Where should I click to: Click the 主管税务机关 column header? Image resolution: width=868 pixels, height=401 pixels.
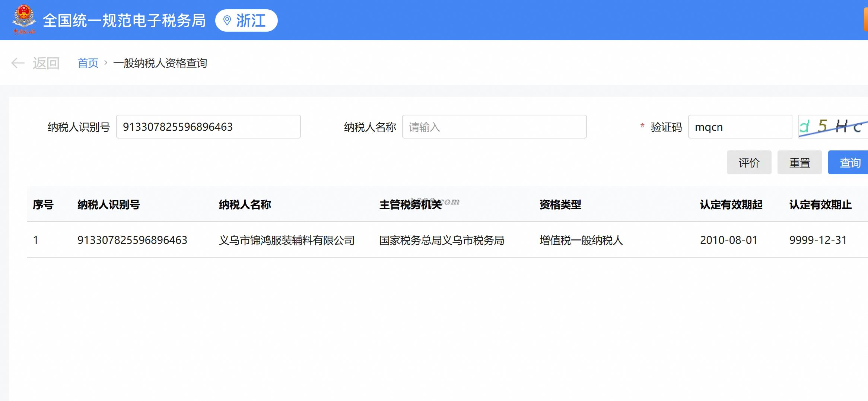pyautogui.click(x=410, y=204)
